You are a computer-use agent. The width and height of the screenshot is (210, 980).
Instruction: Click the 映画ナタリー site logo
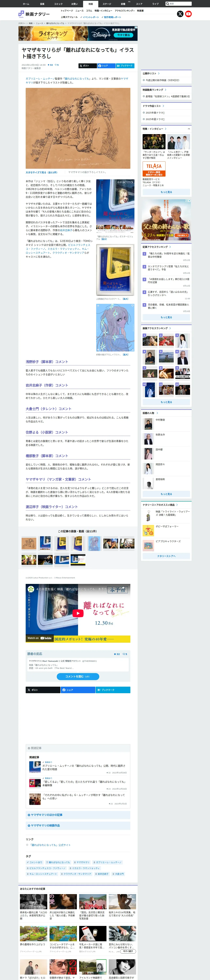[x=34, y=14]
